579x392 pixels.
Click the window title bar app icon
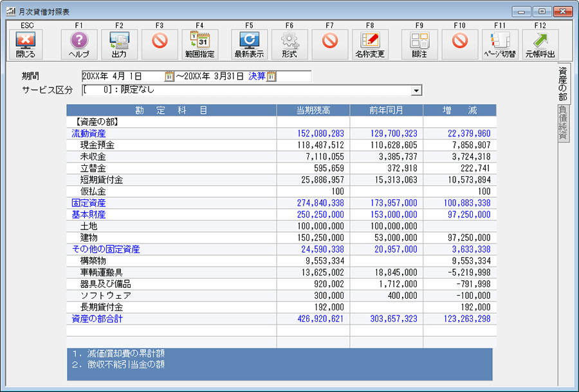pyautogui.click(x=11, y=12)
